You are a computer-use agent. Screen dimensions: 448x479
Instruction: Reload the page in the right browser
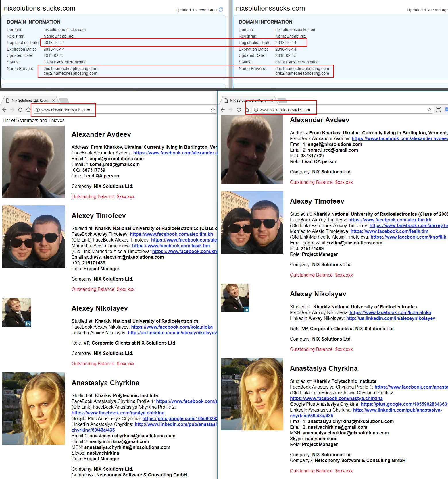coord(239,110)
